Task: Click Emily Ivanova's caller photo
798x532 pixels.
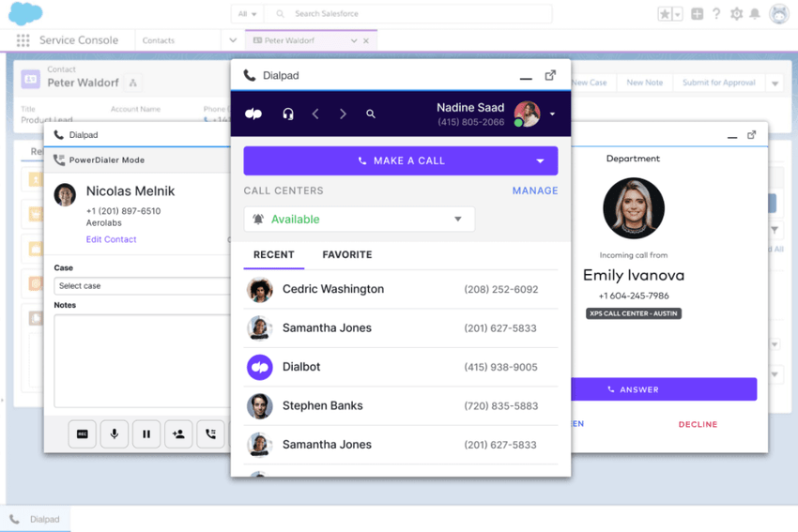Action: click(x=634, y=208)
